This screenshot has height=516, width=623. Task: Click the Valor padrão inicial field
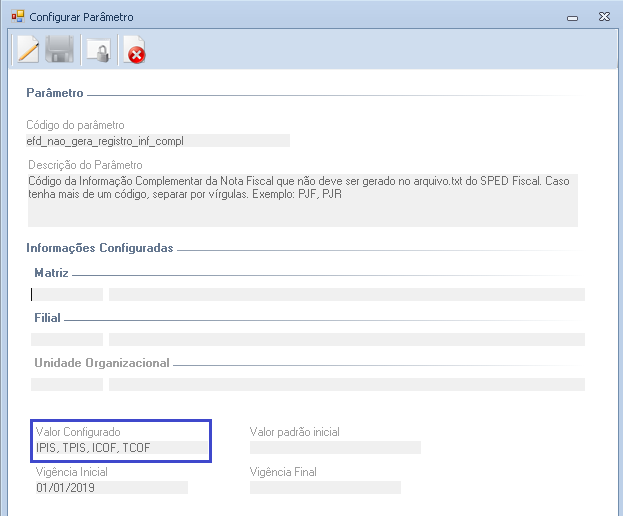pyautogui.click(x=335, y=447)
